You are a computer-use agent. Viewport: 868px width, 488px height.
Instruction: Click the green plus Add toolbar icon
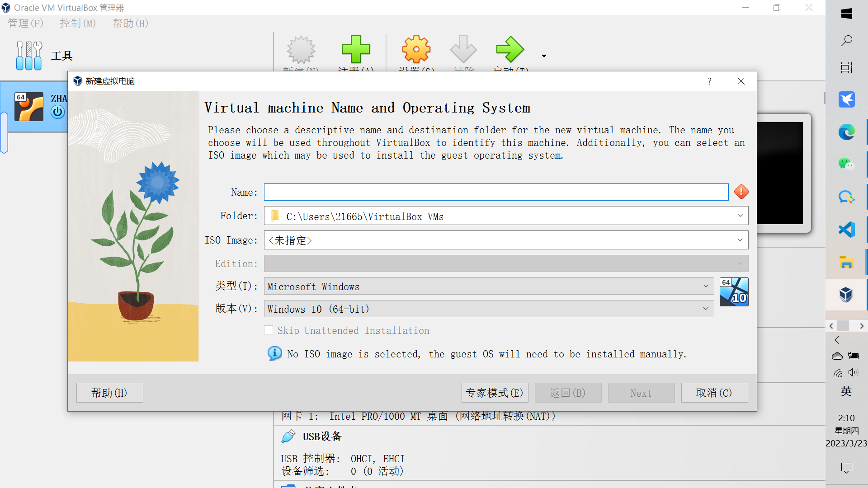point(355,49)
